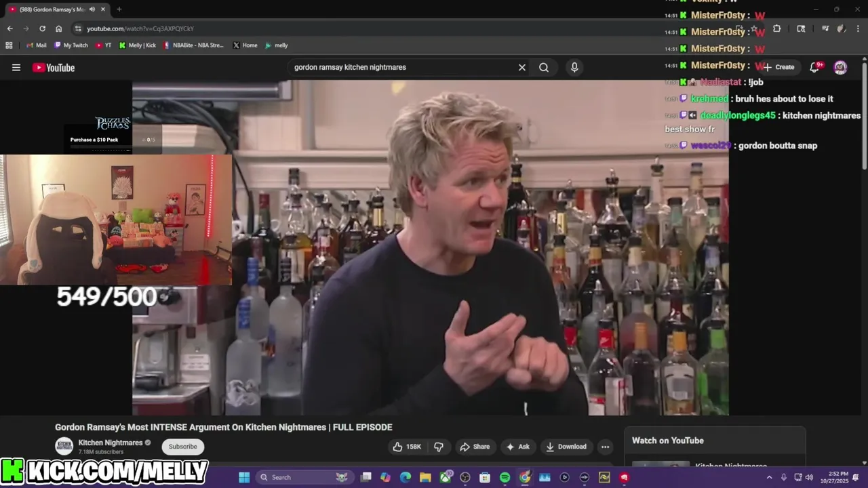View site information in the address bar
Viewport: 868px width, 488px height.
78,28
